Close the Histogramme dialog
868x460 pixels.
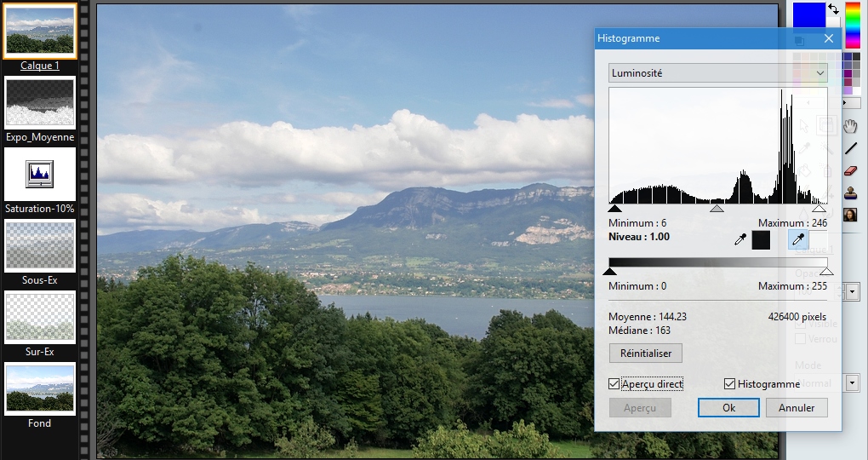pos(828,38)
